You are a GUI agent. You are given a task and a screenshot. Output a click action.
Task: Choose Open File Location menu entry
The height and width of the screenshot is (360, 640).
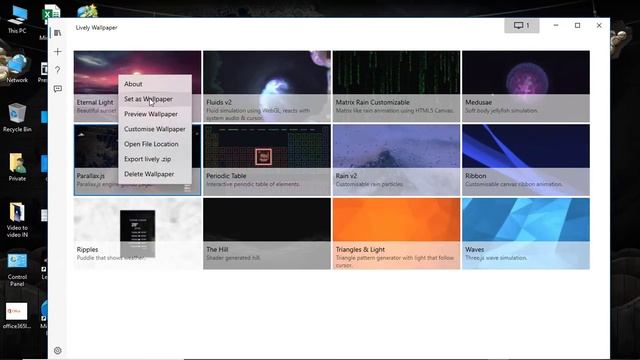coord(155,144)
